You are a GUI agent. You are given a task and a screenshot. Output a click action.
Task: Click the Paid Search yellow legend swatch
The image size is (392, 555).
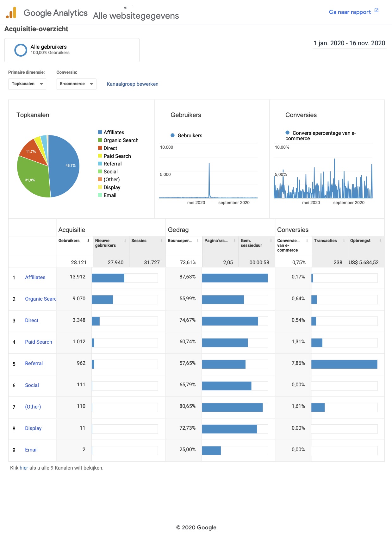click(x=100, y=156)
